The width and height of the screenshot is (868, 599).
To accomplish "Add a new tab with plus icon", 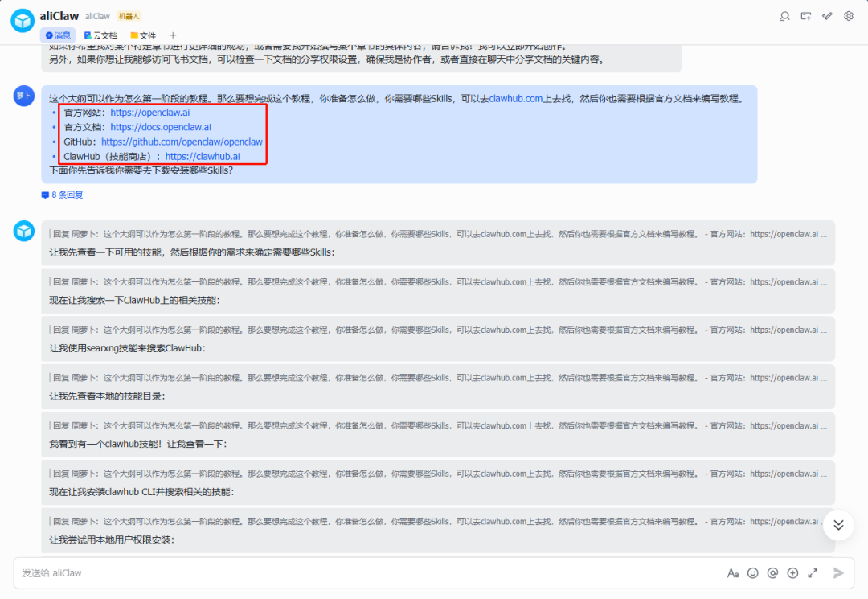I will click(x=173, y=35).
